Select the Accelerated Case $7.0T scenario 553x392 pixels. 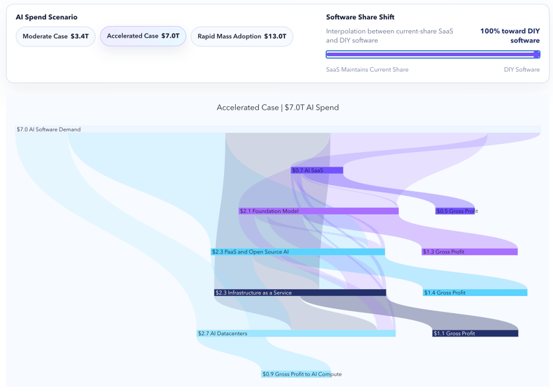pyautogui.click(x=143, y=36)
